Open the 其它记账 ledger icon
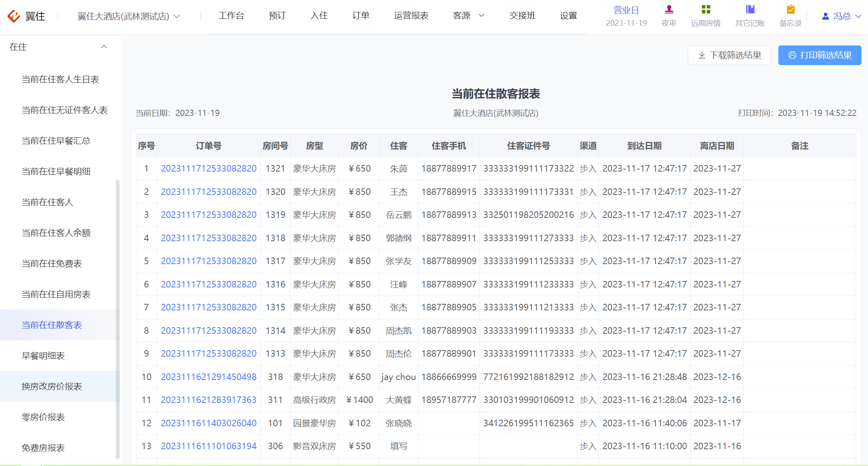 coord(750,9)
